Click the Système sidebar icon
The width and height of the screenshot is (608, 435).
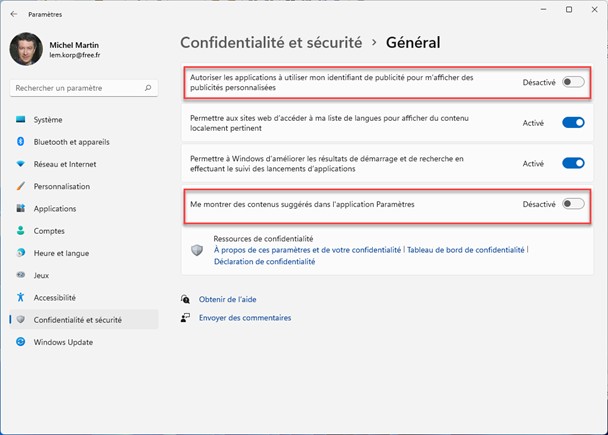tap(21, 120)
